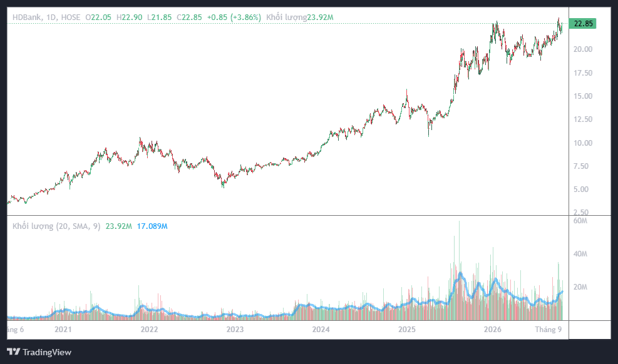Click "10.00" on the price axis
The image size is (618, 364).
click(583, 143)
